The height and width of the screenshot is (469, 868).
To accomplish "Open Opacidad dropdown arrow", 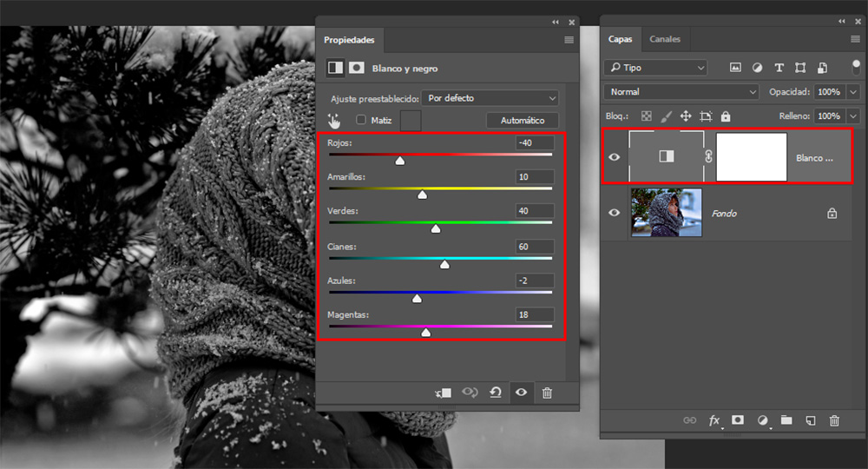I will [853, 92].
